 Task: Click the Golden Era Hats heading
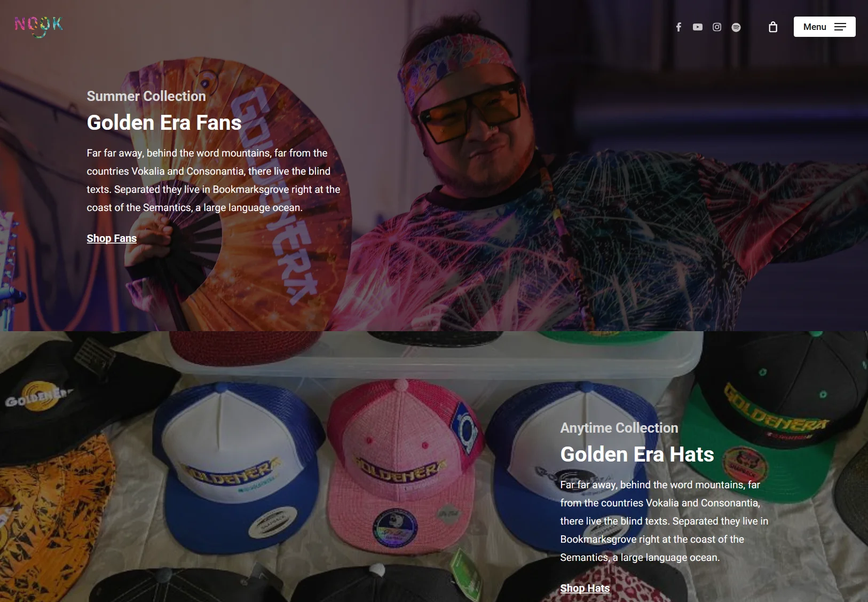tap(637, 454)
